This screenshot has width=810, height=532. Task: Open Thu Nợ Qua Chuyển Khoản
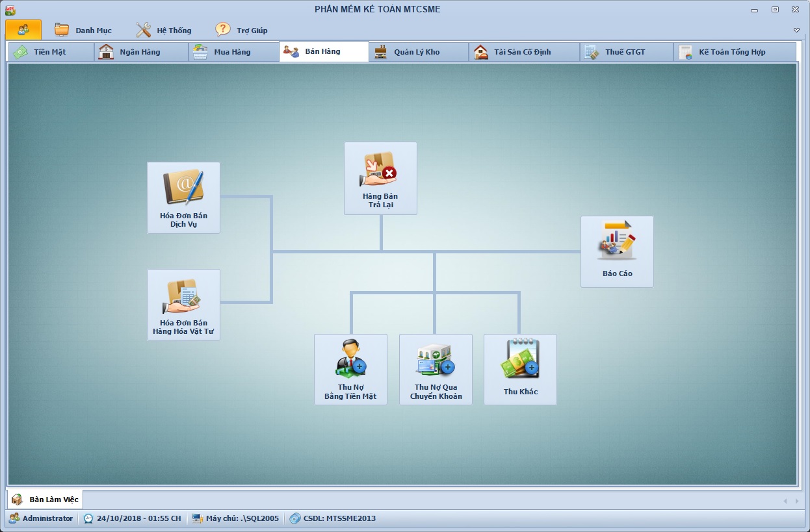[436, 369]
